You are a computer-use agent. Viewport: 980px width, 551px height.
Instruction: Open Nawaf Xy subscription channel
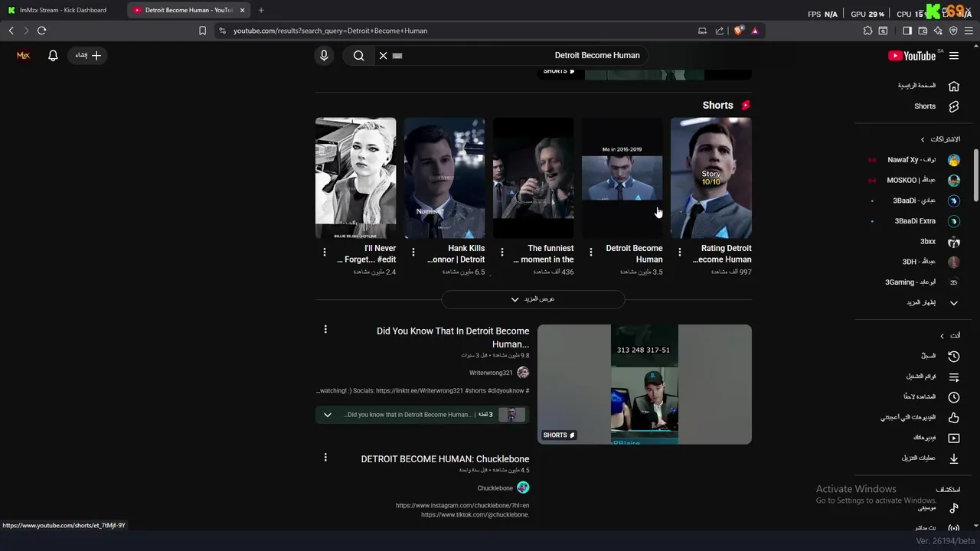911,160
